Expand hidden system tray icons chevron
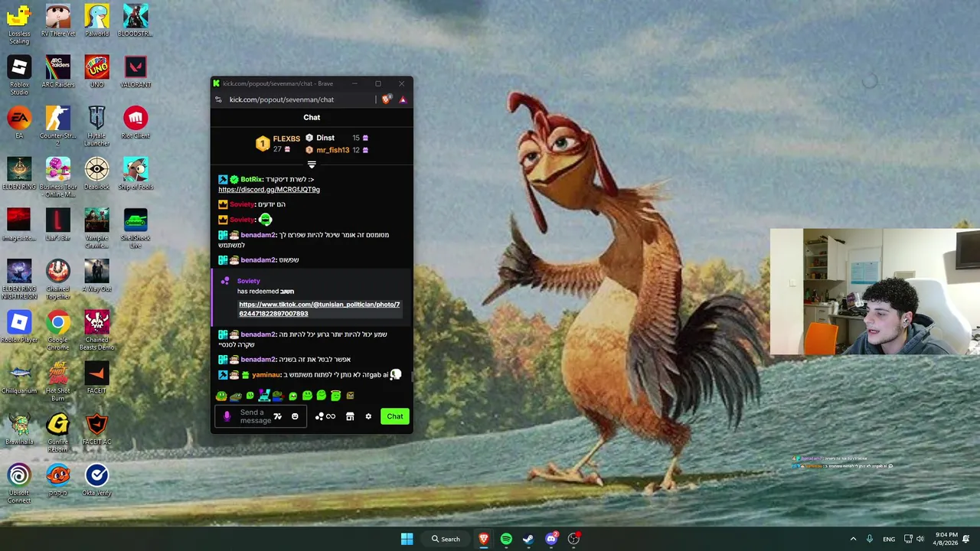The width and height of the screenshot is (980, 551). 853,539
